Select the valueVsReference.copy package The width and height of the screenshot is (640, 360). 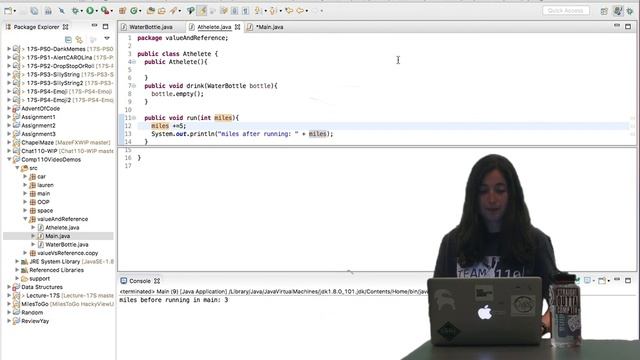click(67, 253)
